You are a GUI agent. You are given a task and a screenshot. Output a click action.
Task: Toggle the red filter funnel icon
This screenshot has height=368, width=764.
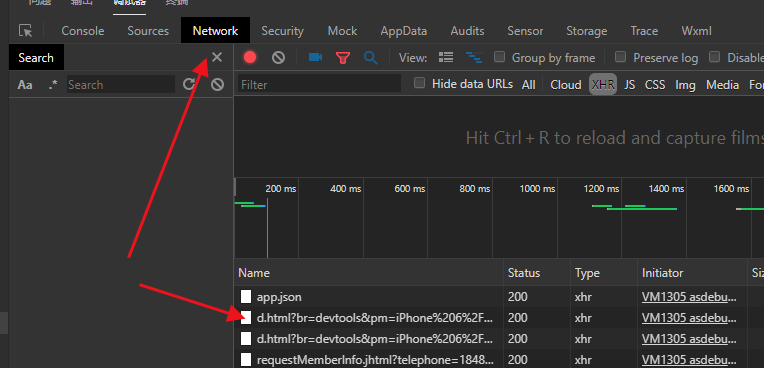coord(343,58)
